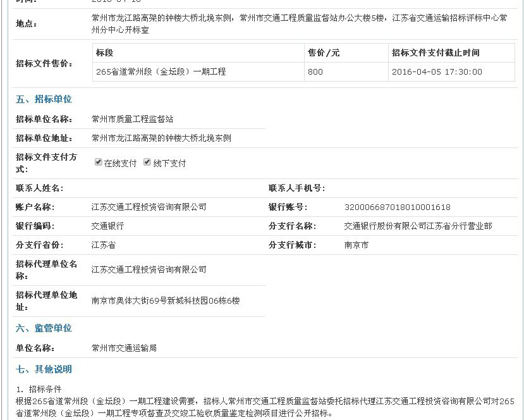The image size is (524, 420).
Task: Click the 招标文件支付截止时间 column header
Action: click(436, 53)
